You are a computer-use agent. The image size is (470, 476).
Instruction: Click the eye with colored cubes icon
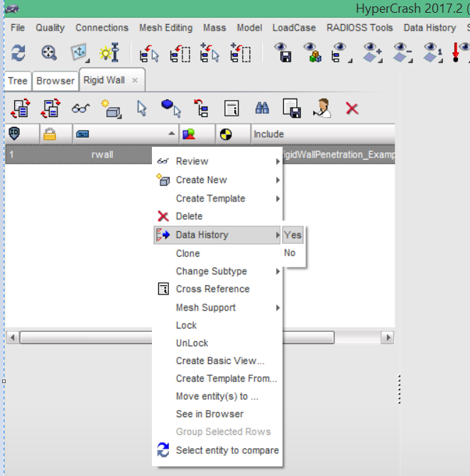[312, 52]
